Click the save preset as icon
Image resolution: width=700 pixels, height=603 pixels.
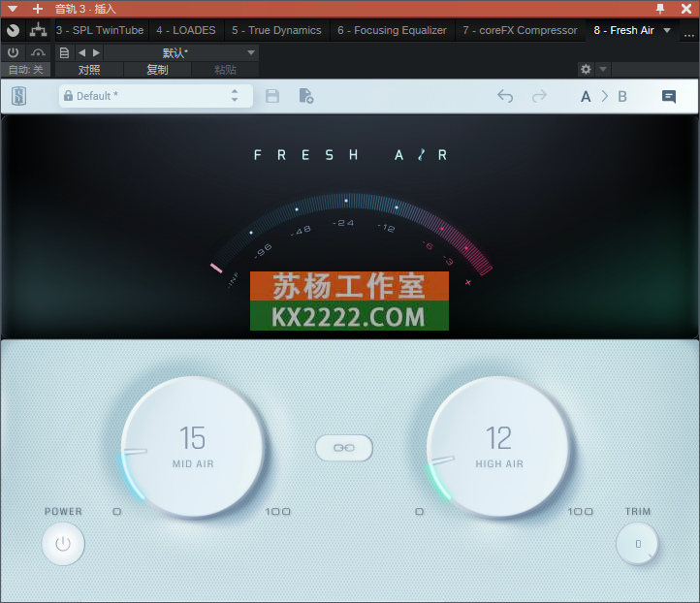coord(306,96)
